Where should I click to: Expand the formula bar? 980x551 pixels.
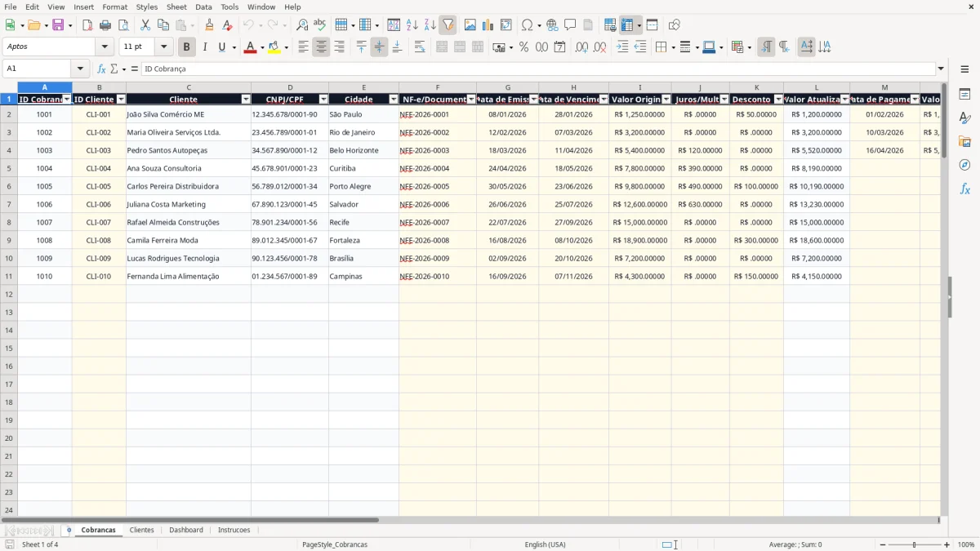click(941, 69)
